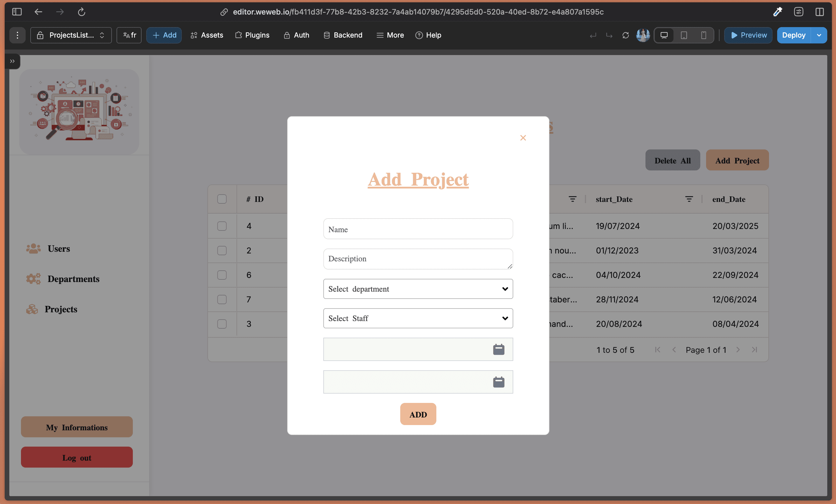Click into the Description text area

coord(418,259)
